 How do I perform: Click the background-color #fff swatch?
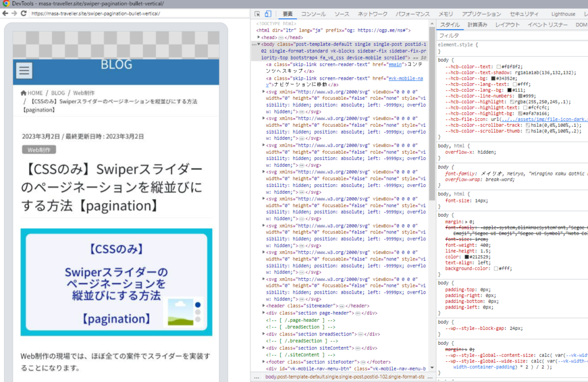(x=496, y=268)
